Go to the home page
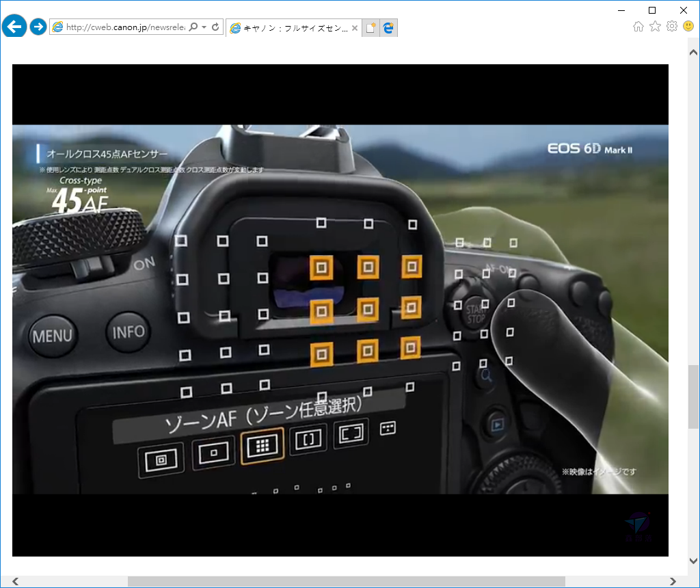Viewport: 700px width, 588px height. tap(638, 27)
